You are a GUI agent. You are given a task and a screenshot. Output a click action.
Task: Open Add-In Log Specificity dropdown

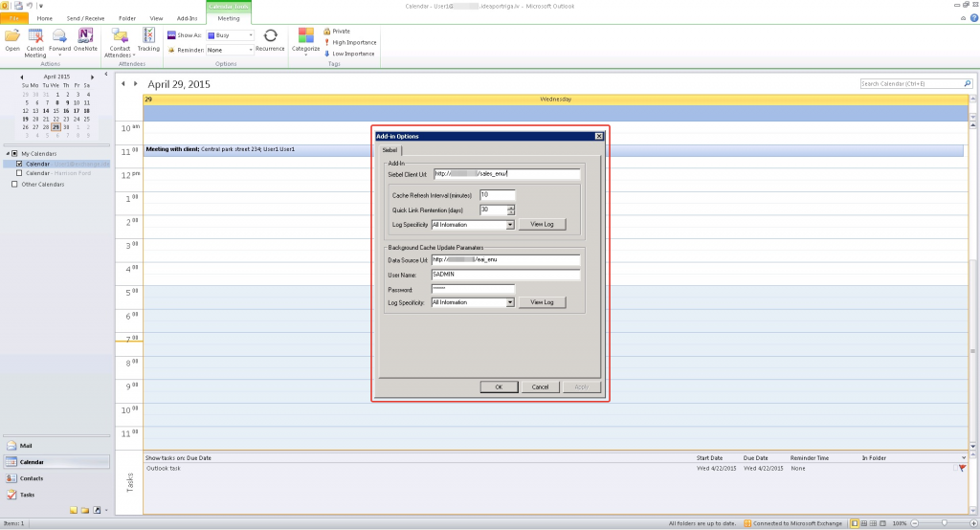[x=510, y=225]
